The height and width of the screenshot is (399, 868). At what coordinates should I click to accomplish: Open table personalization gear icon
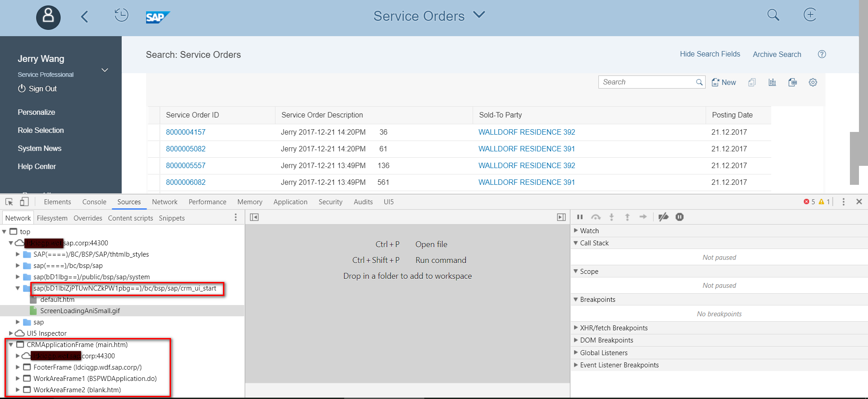(813, 82)
